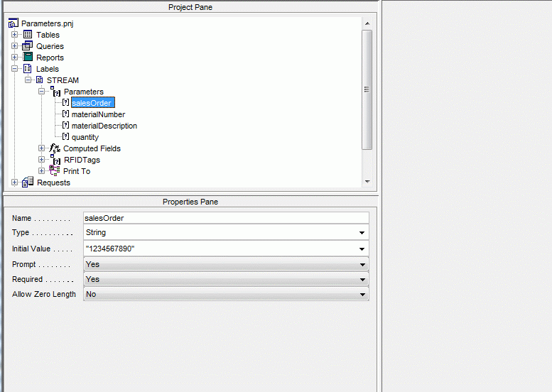Collapse the Labels node
The height and width of the screenshot is (392, 552).
(x=14, y=69)
